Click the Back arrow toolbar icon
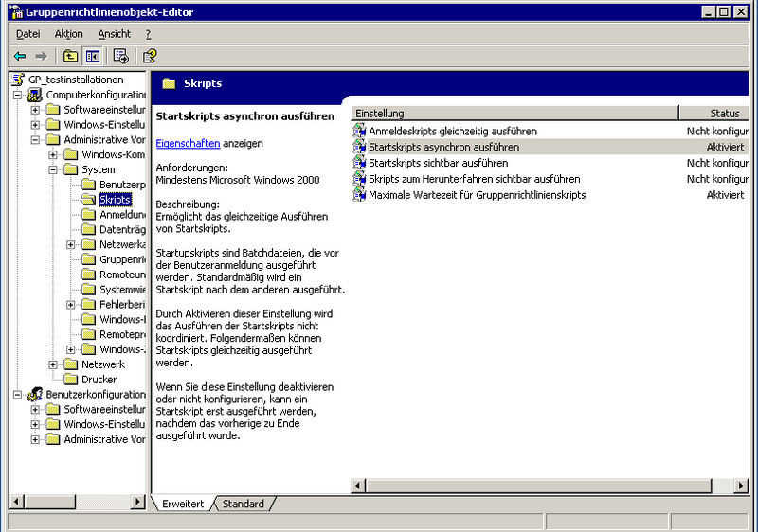The image size is (758, 532). [x=20, y=57]
